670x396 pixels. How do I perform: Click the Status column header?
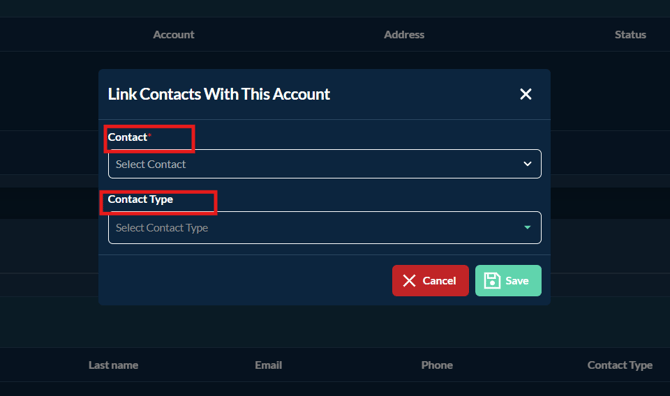[x=630, y=35]
